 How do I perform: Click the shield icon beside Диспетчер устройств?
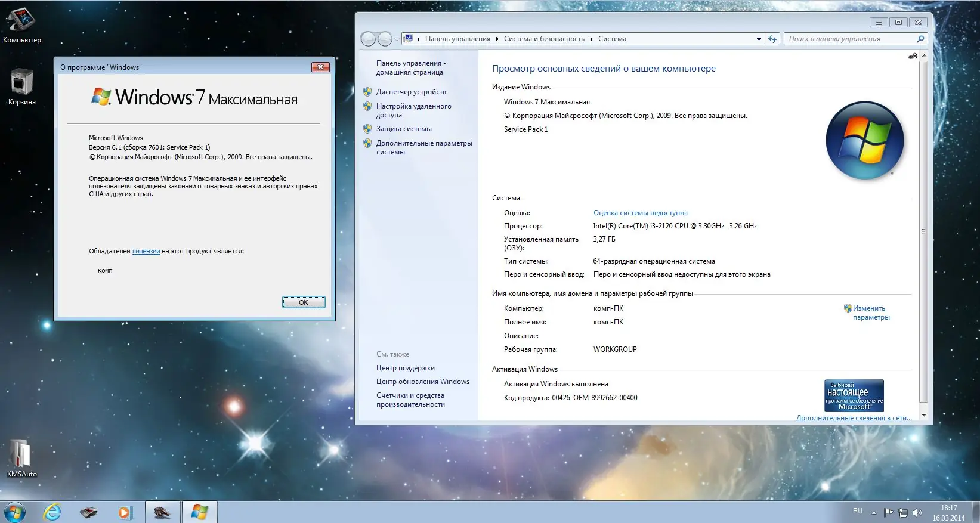[x=367, y=92]
